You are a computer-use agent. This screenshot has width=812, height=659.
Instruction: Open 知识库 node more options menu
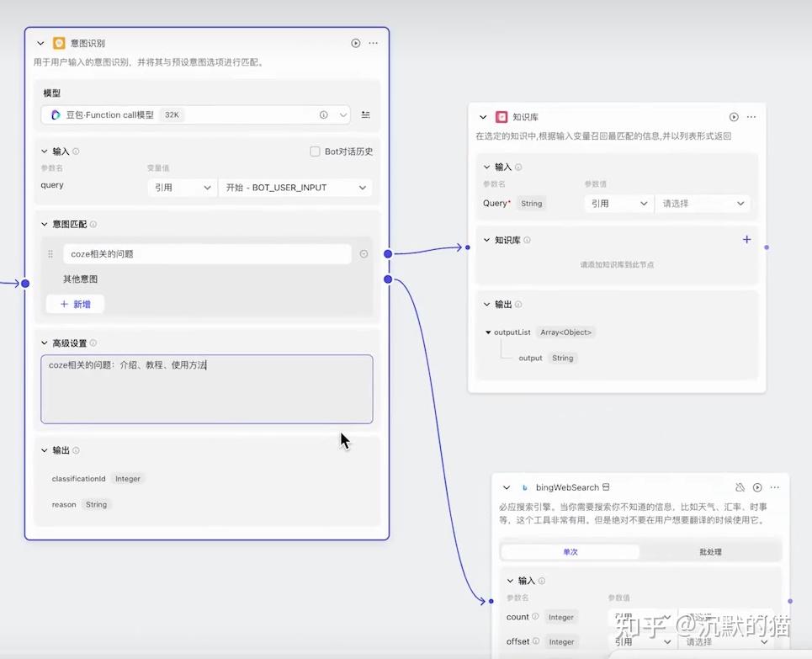pyautogui.click(x=751, y=117)
